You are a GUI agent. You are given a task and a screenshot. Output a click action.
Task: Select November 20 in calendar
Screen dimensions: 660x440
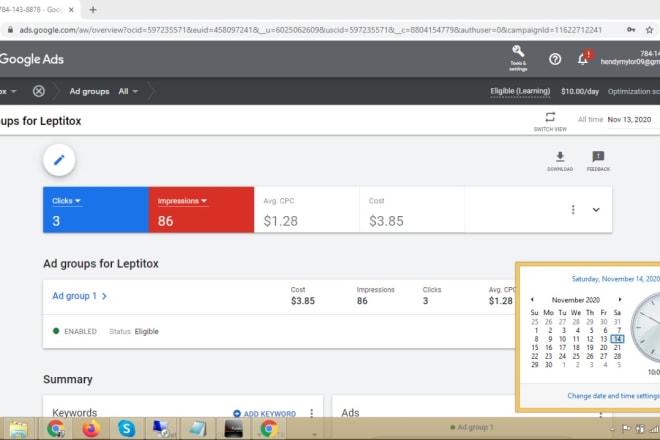(604, 347)
